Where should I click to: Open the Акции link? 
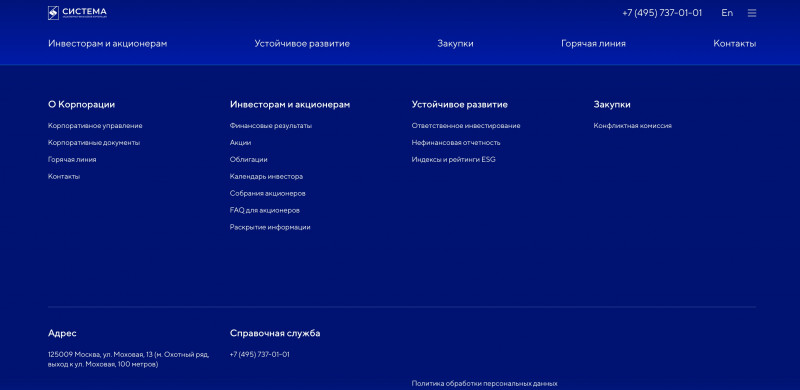[240, 142]
